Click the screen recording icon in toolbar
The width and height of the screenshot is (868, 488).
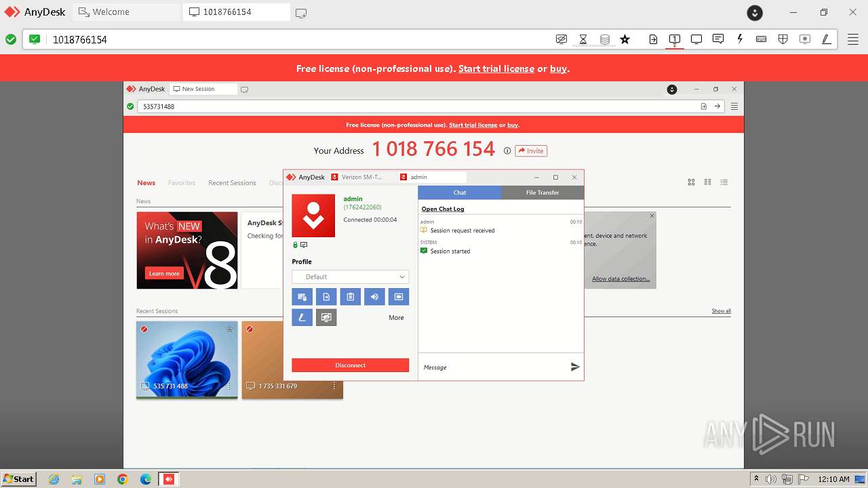805,39
